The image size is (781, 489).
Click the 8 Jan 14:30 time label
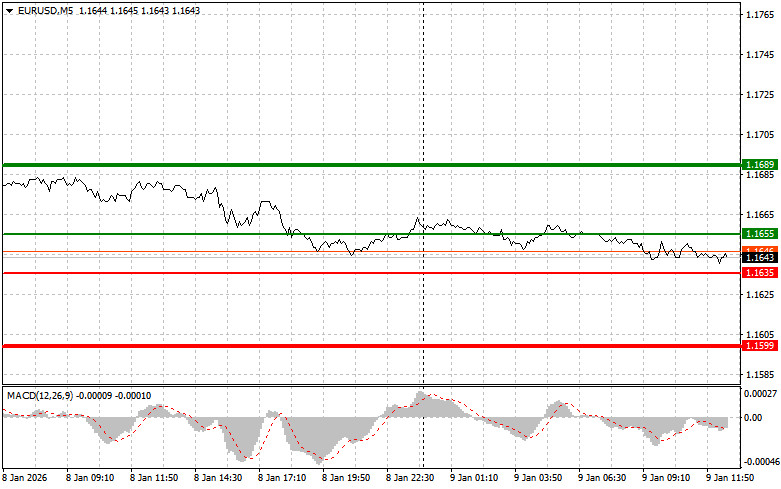click(218, 478)
